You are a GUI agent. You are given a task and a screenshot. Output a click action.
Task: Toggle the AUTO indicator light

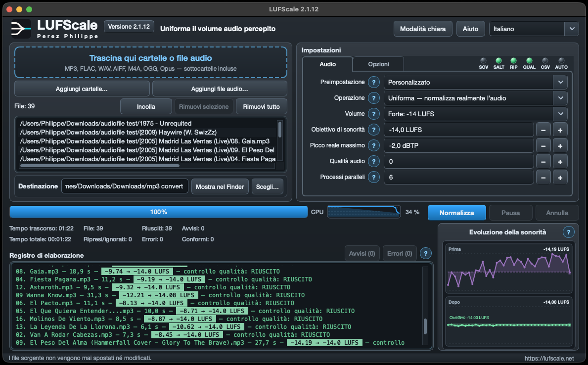coord(561,61)
